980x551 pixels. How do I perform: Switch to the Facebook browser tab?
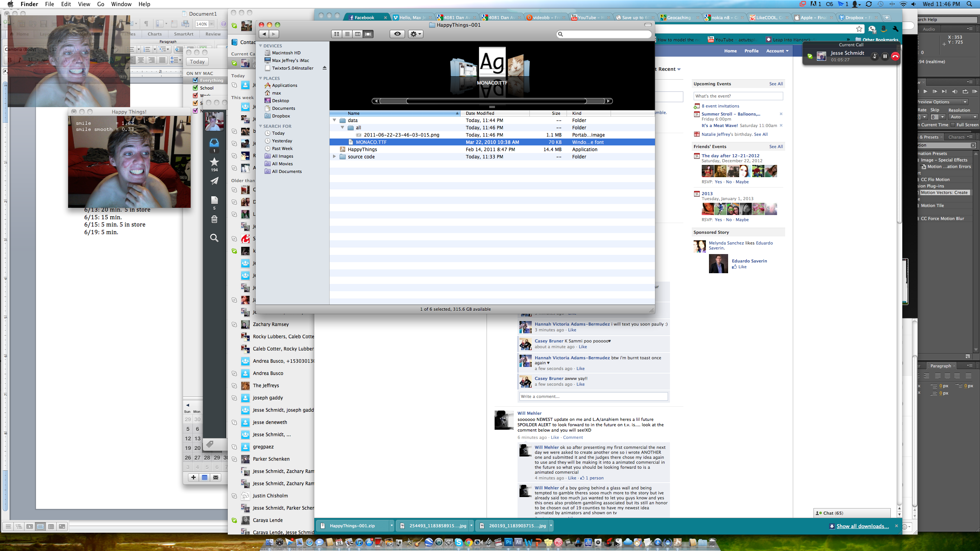(367, 18)
